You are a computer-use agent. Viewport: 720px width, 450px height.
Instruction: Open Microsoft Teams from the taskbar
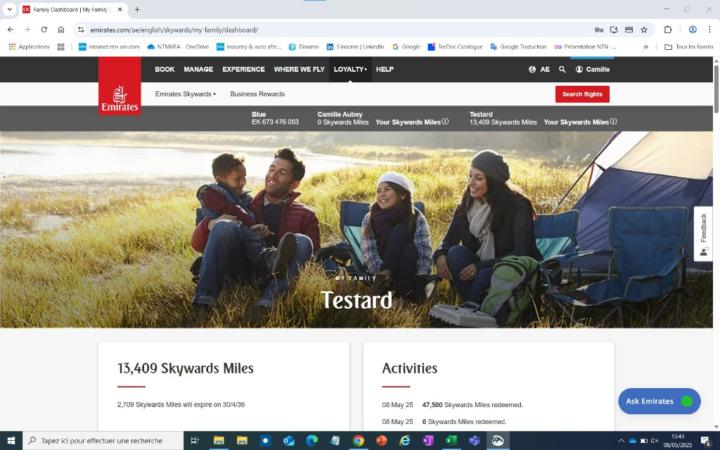474,441
